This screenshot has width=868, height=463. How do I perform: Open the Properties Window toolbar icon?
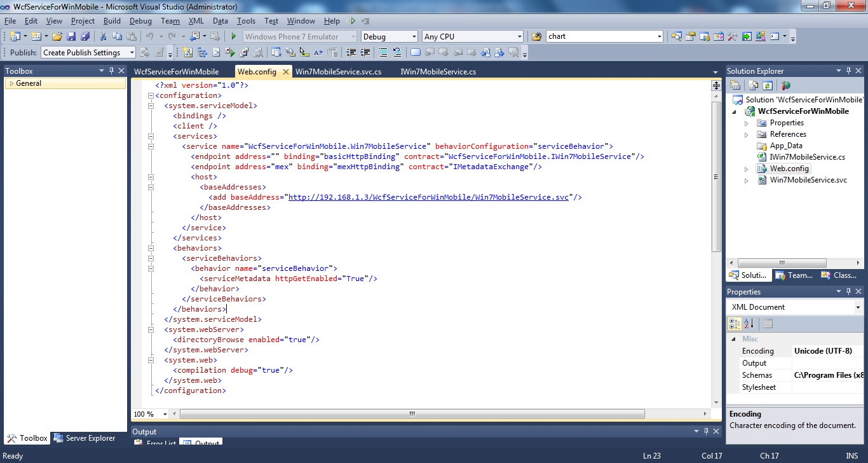click(691, 36)
